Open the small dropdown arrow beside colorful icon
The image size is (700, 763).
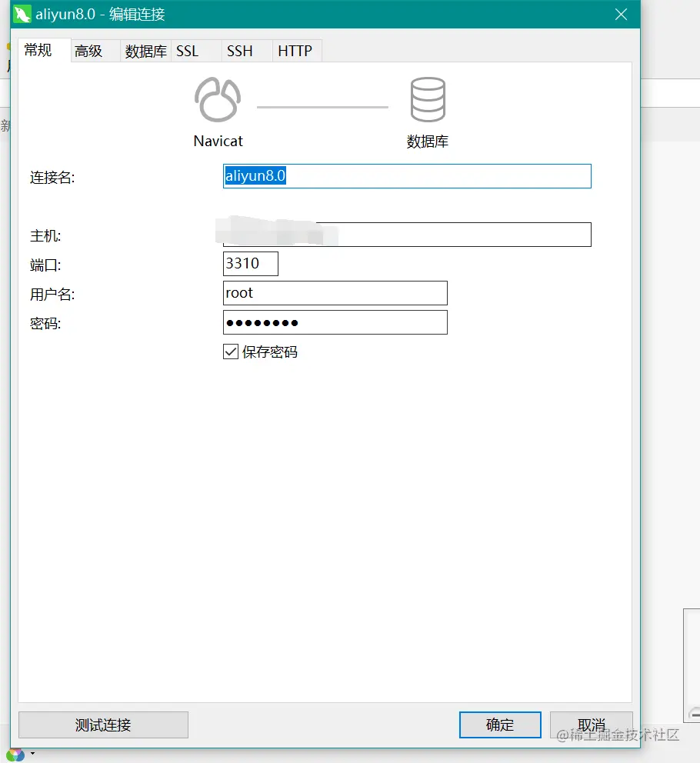[x=32, y=753]
